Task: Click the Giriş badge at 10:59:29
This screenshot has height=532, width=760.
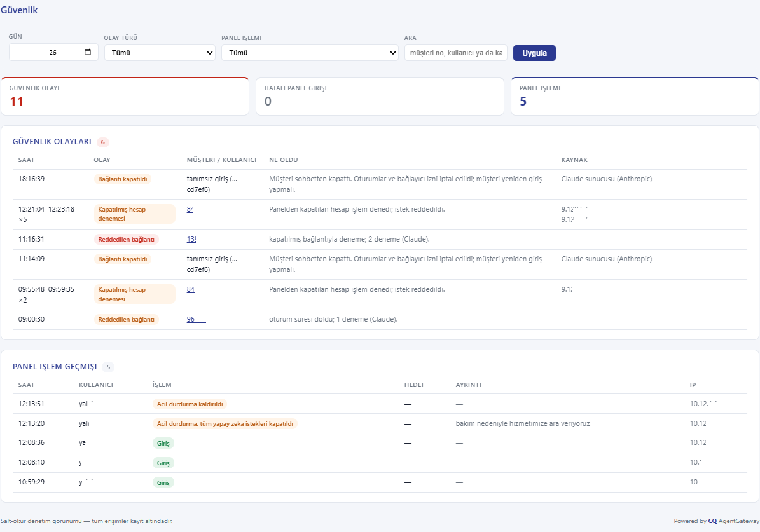Action: (163, 482)
